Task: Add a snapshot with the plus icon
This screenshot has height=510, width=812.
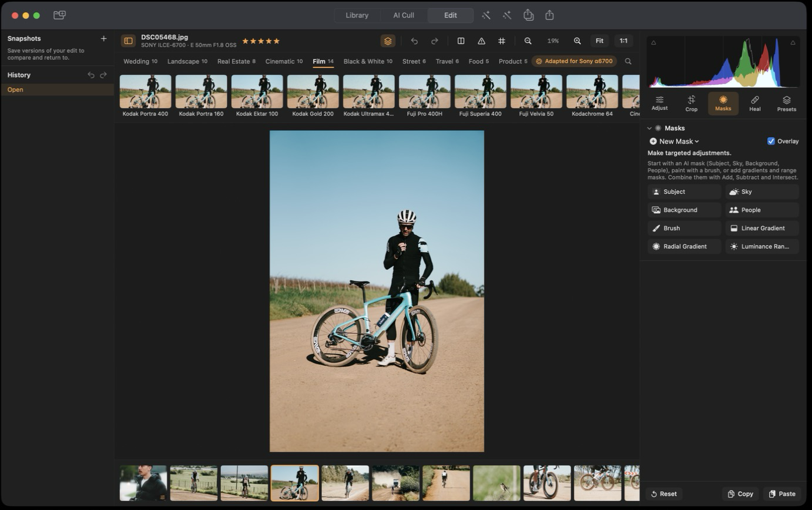Action: coord(103,39)
